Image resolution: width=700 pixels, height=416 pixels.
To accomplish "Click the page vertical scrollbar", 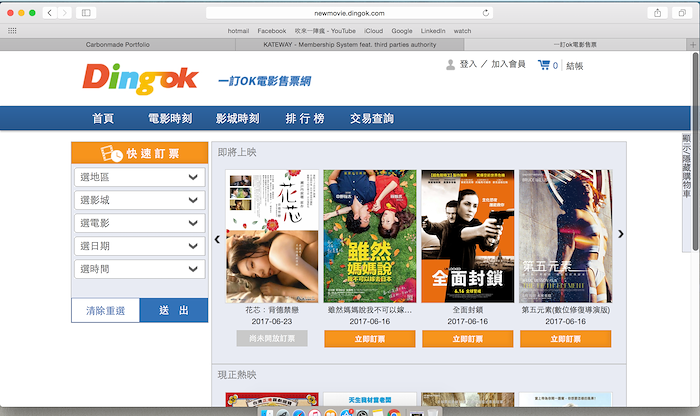I will click(695, 152).
